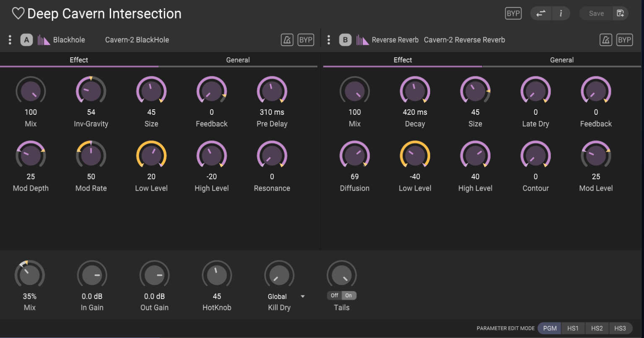Click the Save button
Image resolution: width=644 pixels, height=338 pixels.
pyautogui.click(x=596, y=13)
